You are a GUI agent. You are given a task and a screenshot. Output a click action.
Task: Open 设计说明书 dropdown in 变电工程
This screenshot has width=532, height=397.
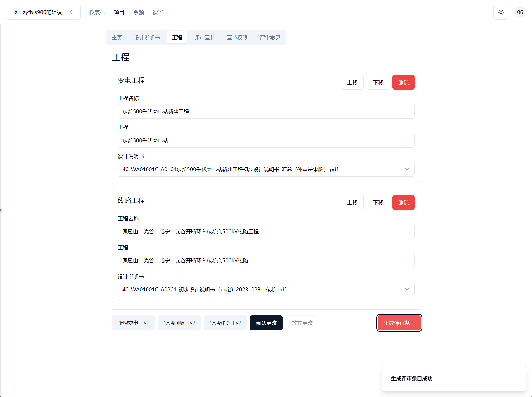tap(266, 169)
